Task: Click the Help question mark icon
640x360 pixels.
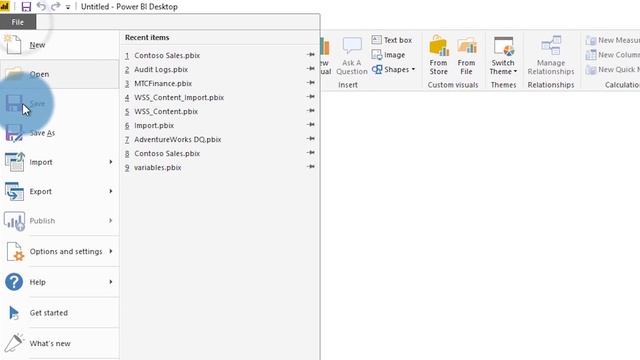Action: point(14,282)
